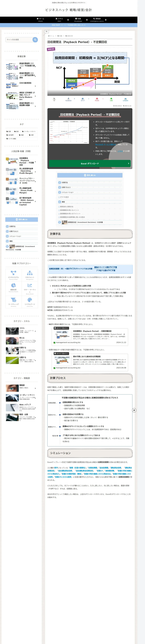The height and width of the screenshot is (644, 145).
Task: Share on X icon
Action: coord(54,99)
